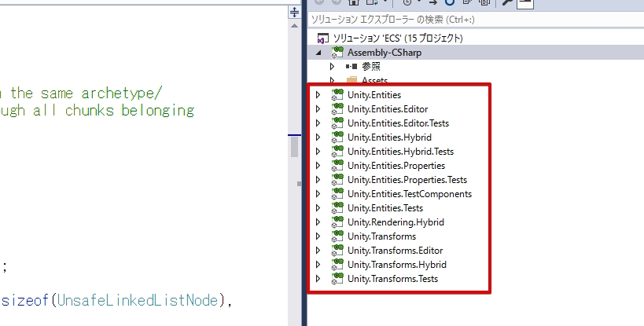Image resolution: width=644 pixels, height=326 pixels.
Task: Expand the Unity.Transforms project
Action: coord(318,236)
